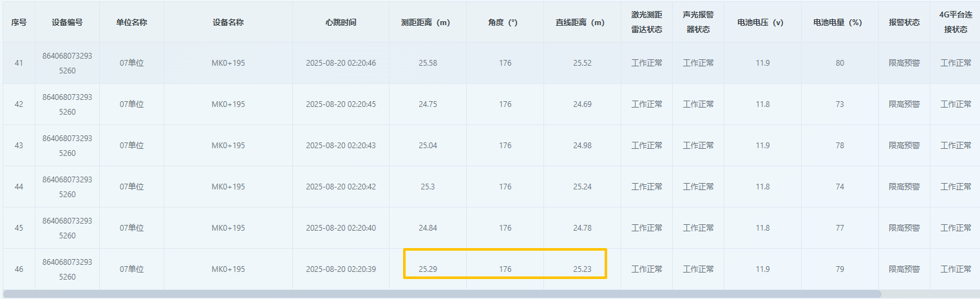This screenshot has width=980, height=299.
Task: Click the 设备编号 column header
Action: [67, 22]
